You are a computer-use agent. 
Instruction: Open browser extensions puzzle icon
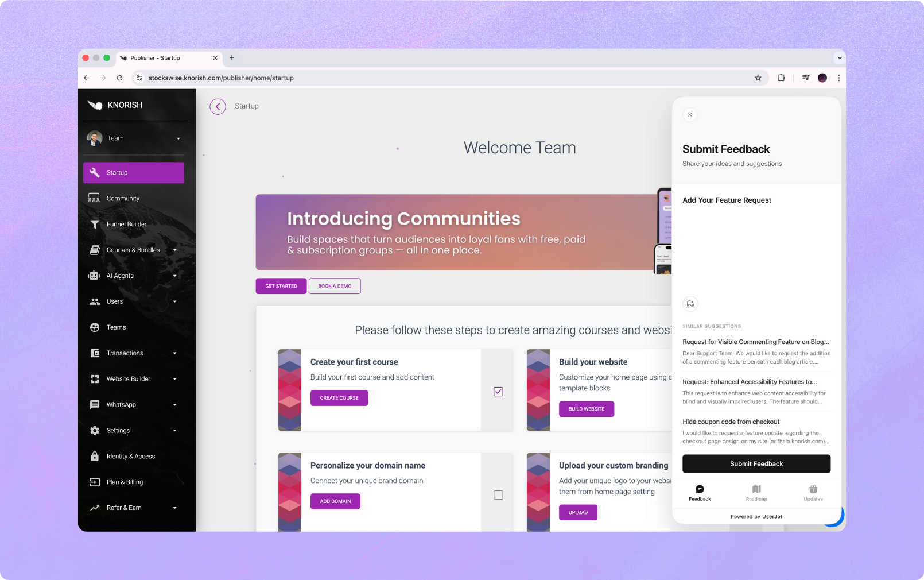tap(781, 78)
